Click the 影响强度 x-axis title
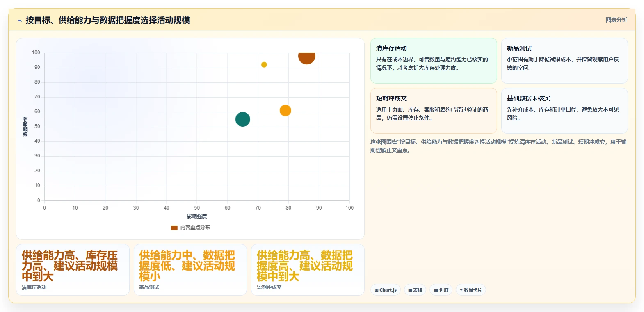Screen dimensions: 644x312 (x=197, y=216)
